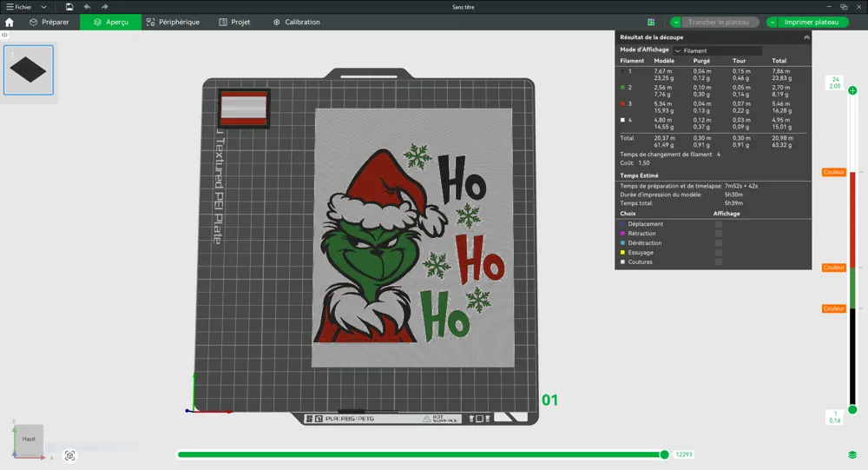The image size is (868, 470).
Task: Toggle the Essuyage display checkbox
Action: [719, 252]
